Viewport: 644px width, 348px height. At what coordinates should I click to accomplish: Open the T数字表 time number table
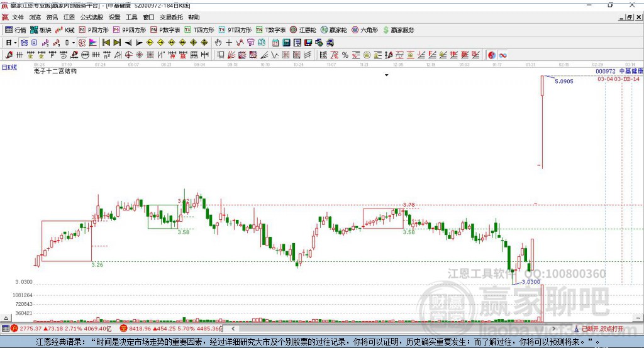pyautogui.click(x=270, y=30)
